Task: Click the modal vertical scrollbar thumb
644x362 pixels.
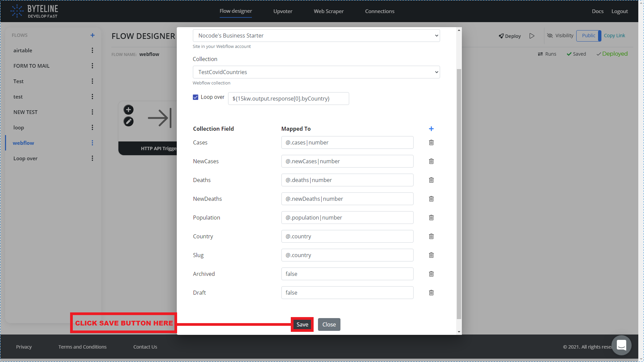Action: (459, 194)
